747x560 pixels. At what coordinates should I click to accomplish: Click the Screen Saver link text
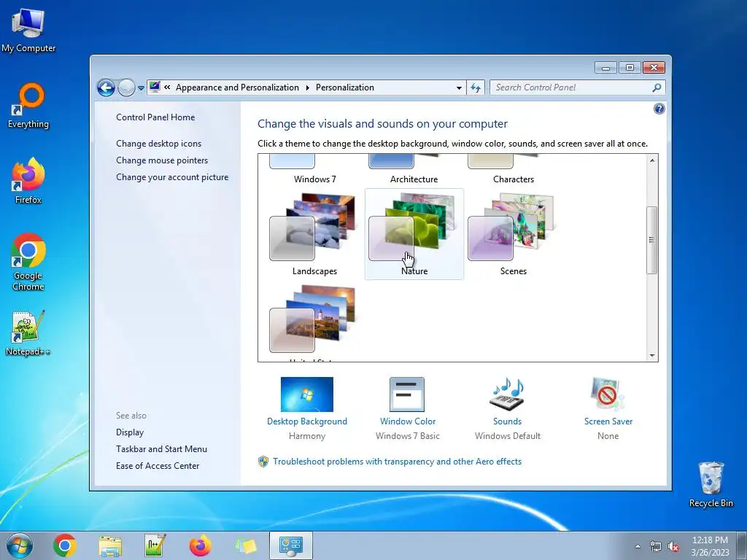point(608,421)
